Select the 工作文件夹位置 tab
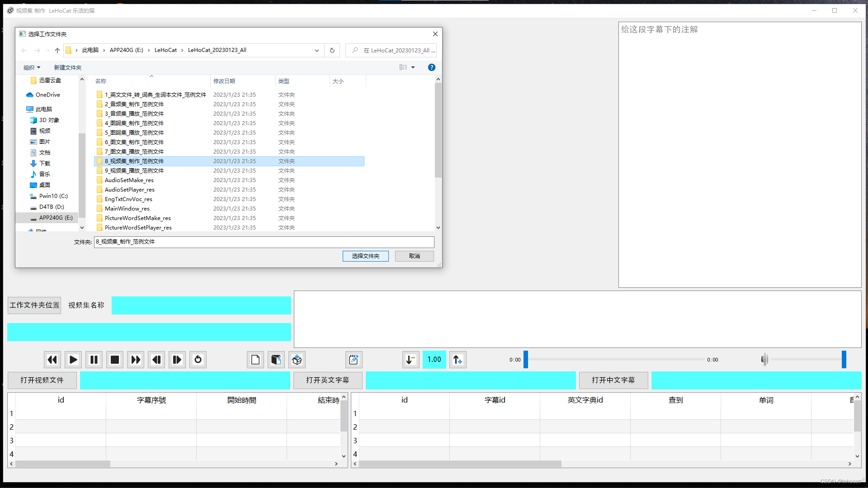Screen dimensions: 868x488 point(34,305)
